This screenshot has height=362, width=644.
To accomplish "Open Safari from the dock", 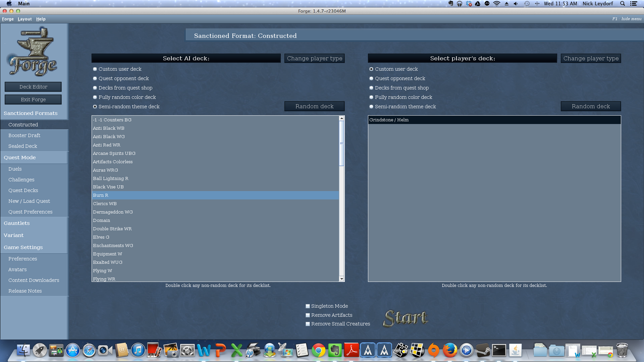I will 89,350.
